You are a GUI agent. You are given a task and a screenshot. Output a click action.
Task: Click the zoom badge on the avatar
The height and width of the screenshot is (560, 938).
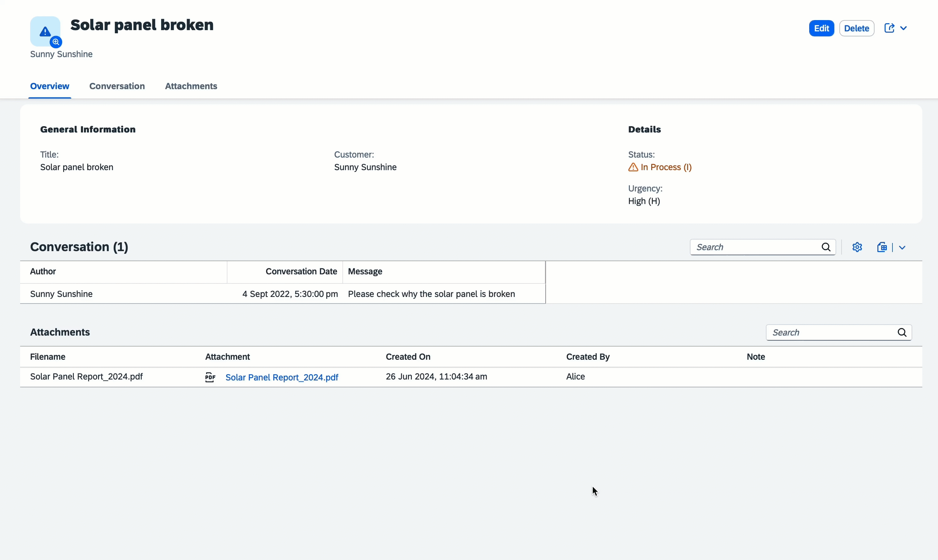(56, 42)
